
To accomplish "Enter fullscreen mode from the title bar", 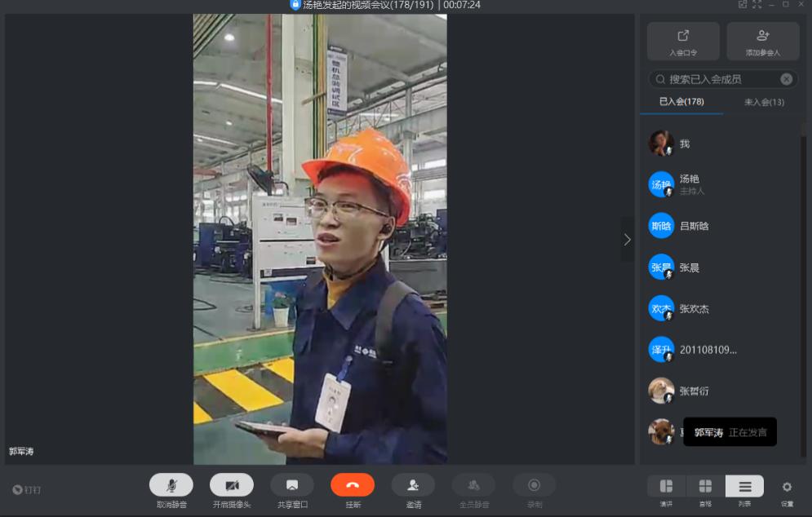I will click(x=757, y=5).
